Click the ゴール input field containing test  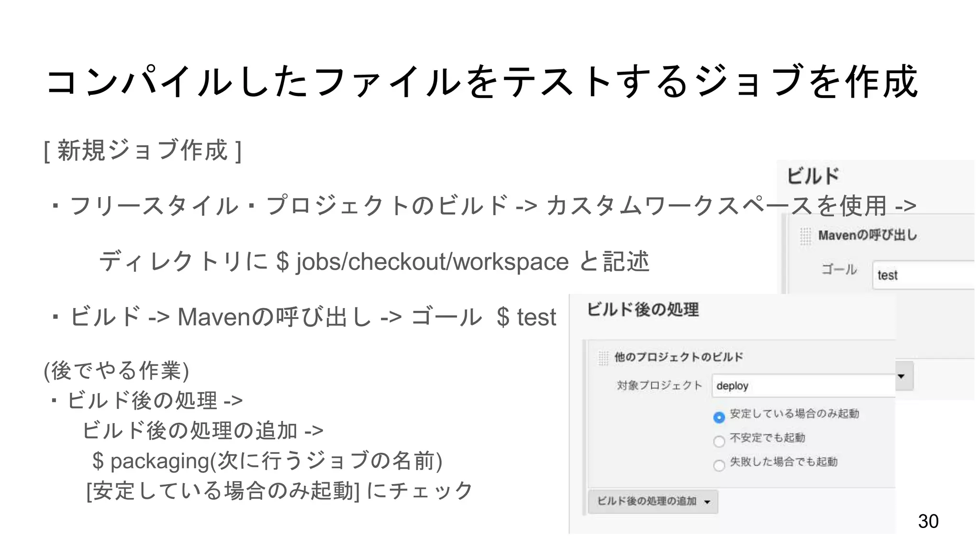[x=923, y=275]
